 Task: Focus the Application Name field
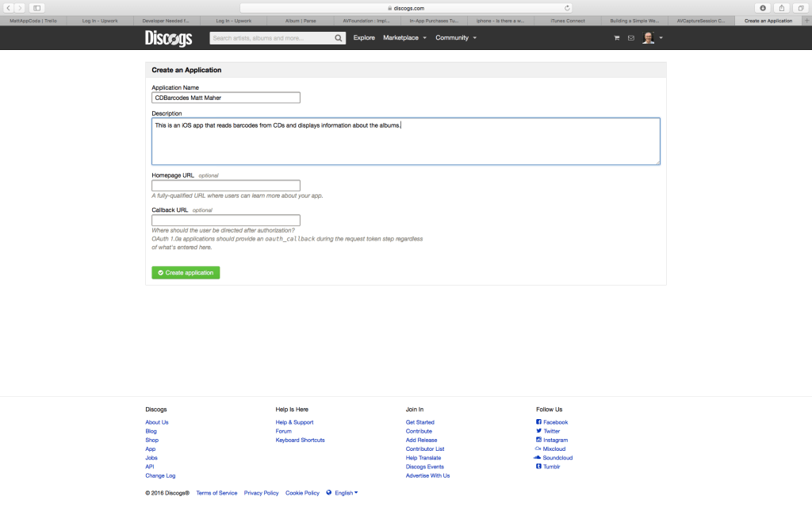tap(226, 98)
